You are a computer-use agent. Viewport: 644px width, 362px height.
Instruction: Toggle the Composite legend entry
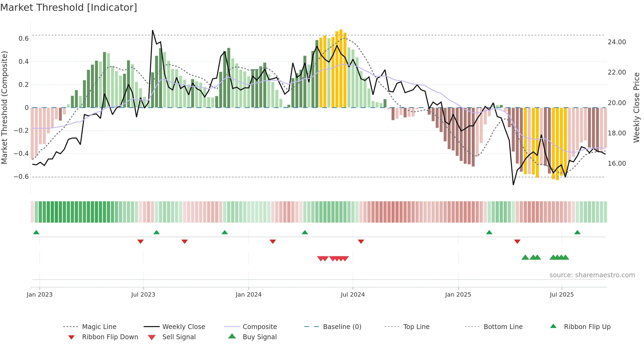point(250,327)
